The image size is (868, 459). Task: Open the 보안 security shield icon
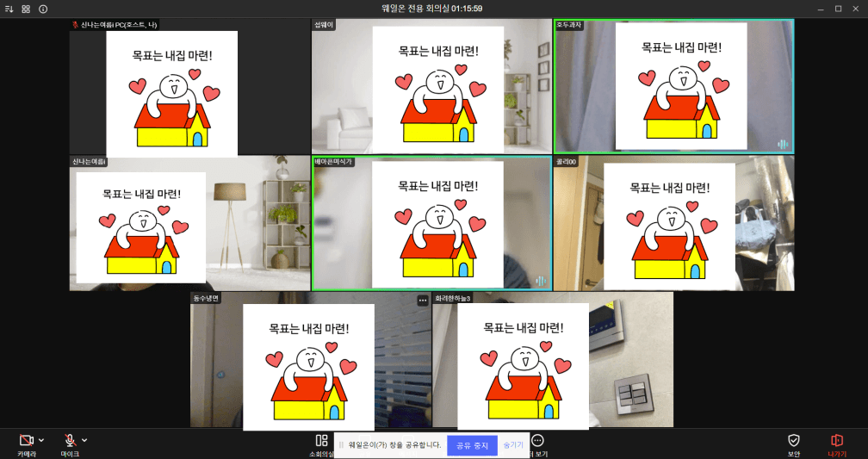point(794,440)
